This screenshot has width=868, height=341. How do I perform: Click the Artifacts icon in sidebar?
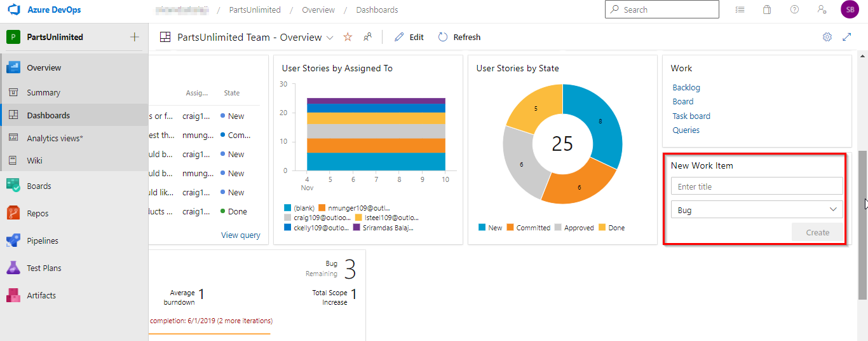click(x=13, y=295)
